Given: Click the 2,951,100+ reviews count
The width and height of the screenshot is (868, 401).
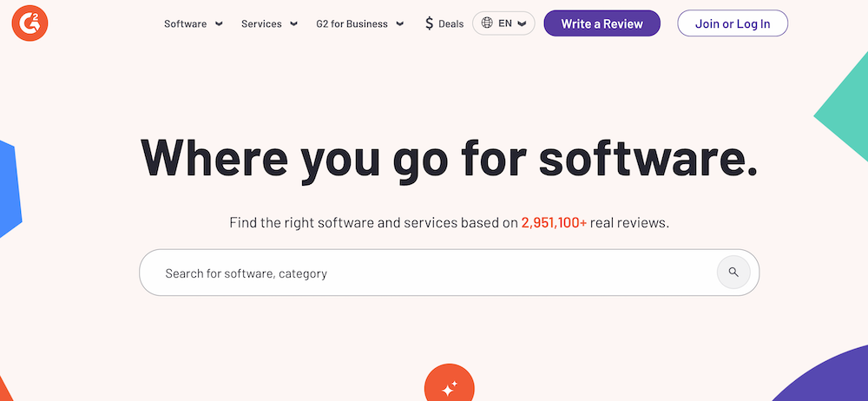Looking at the screenshot, I should tap(554, 223).
